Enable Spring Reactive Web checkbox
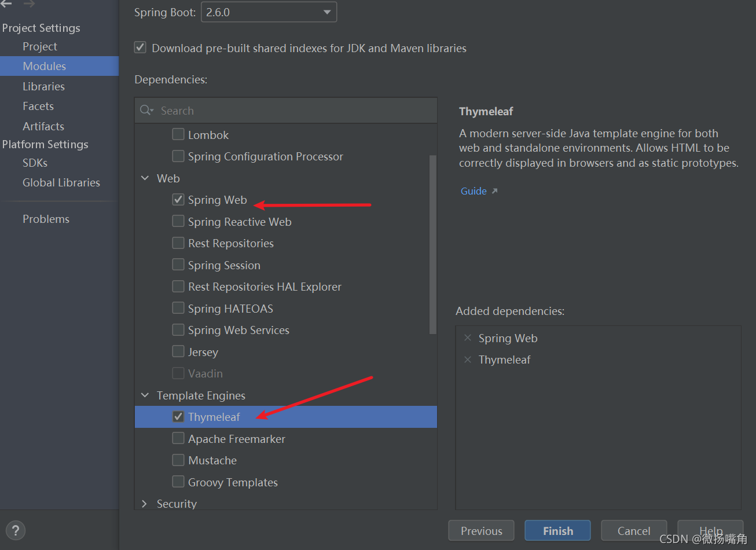756x550 pixels. pos(178,221)
